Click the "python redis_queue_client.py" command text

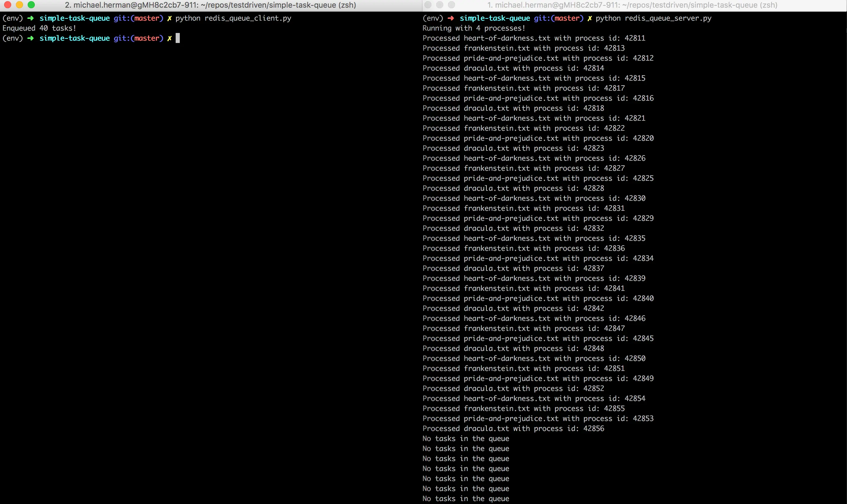[233, 18]
